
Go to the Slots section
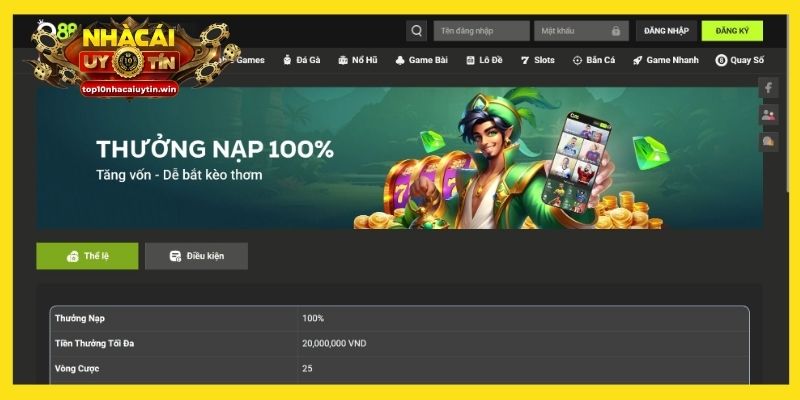click(x=537, y=60)
